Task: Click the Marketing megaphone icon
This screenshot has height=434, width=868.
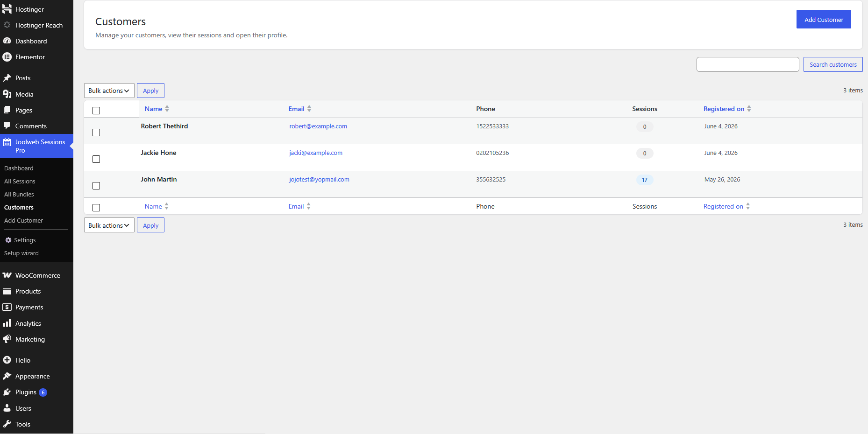Action: click(x=7, y=339)
